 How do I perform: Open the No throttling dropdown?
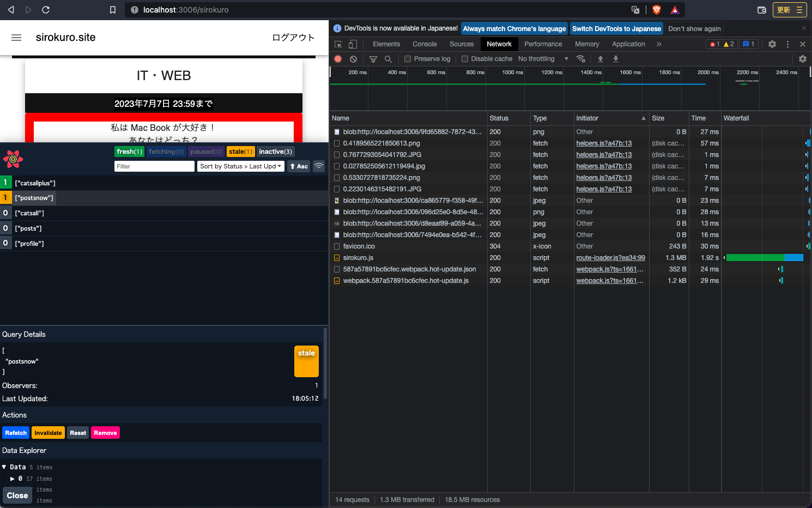pyautogui.click(x=543, y=59)
